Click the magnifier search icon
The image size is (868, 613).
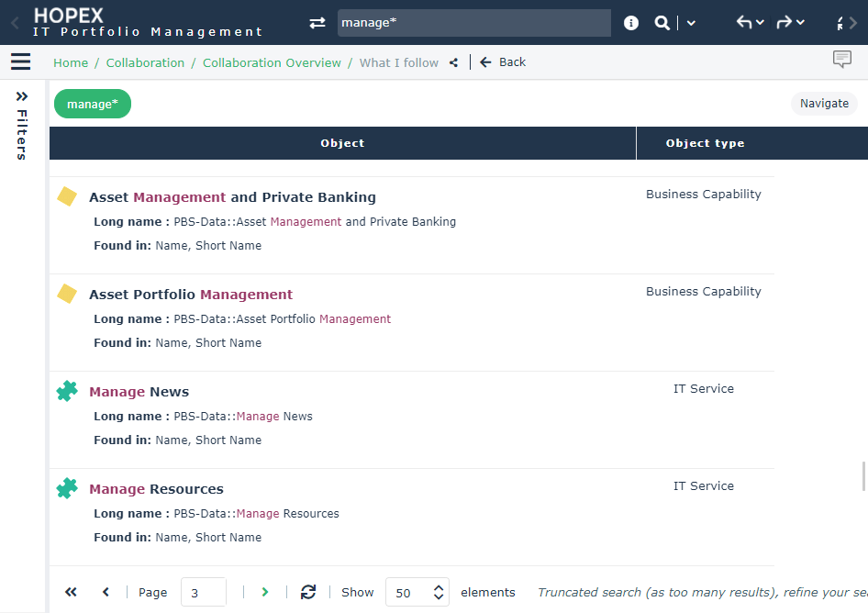[662, 23]
